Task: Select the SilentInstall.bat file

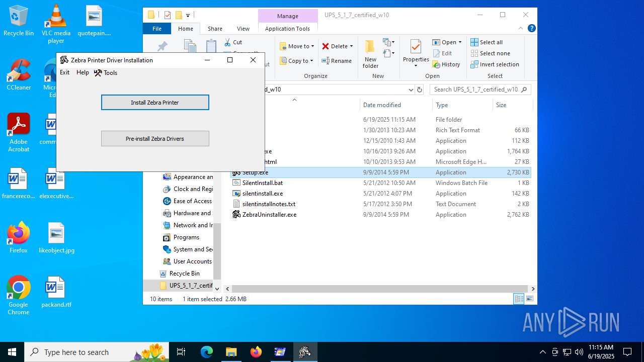Action: point(381,183)
